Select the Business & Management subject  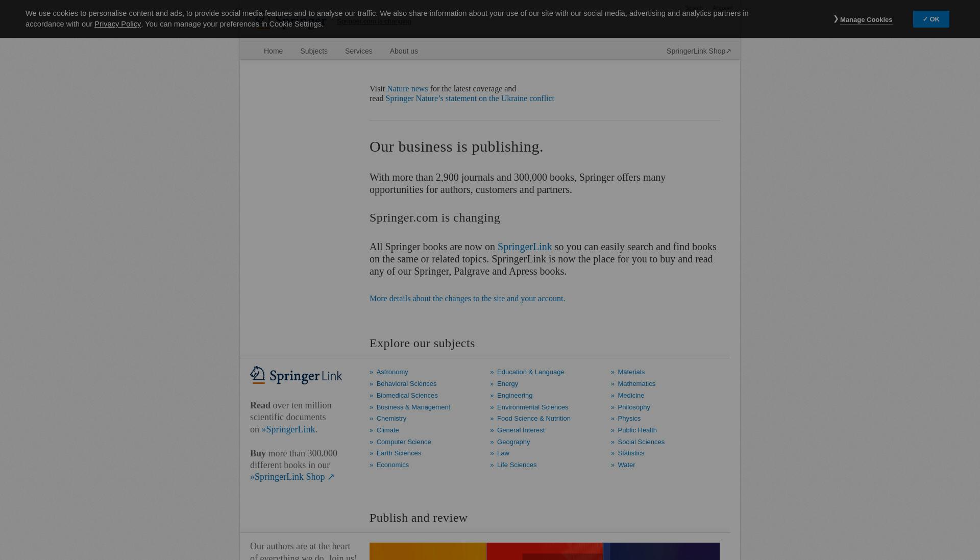(413, 407)
